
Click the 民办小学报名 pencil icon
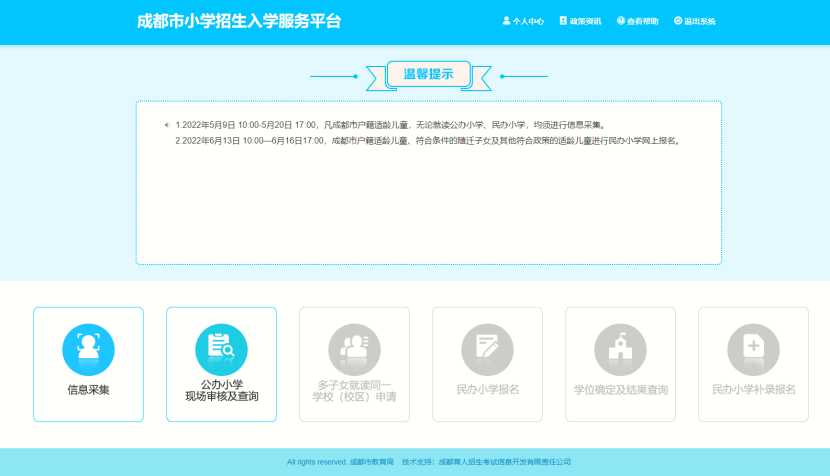pos(487,349)
